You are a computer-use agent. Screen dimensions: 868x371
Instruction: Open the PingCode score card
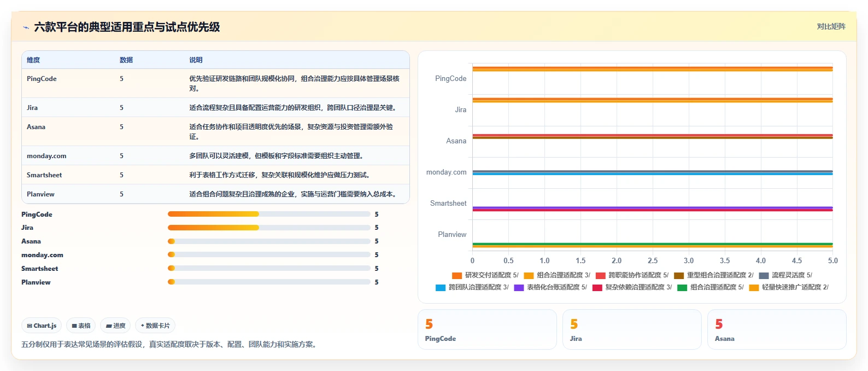(x=487, y=329)
